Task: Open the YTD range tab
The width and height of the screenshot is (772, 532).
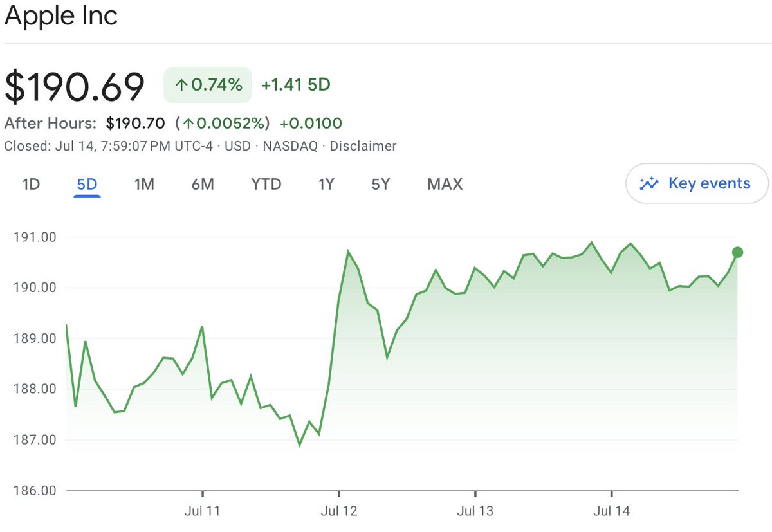Action: [x=266, y=185]
